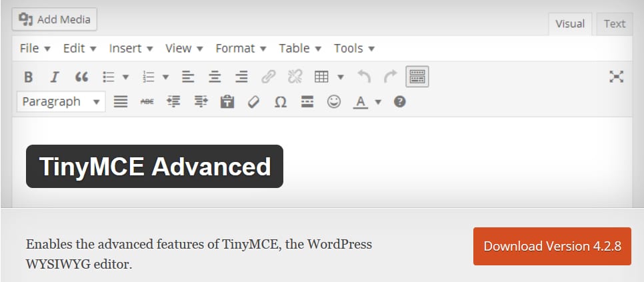Toggle bold formatting
The height and width of the screenshot is (282, 644).
pos(29,77)
